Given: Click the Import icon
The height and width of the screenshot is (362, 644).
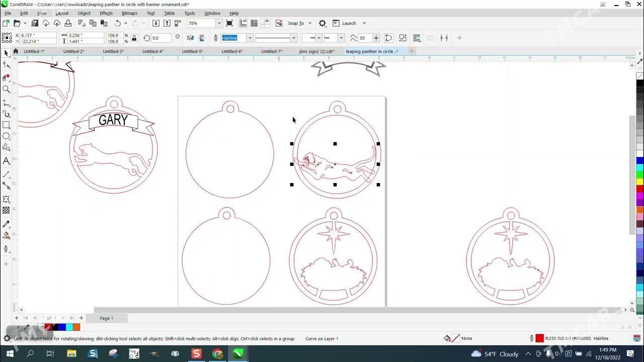Looking at the screenshot, I should 156,23.
